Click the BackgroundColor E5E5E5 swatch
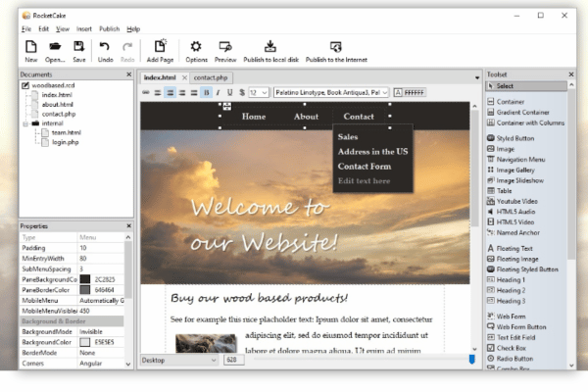Viewport: 588px width, 392px height. (85, 342)
